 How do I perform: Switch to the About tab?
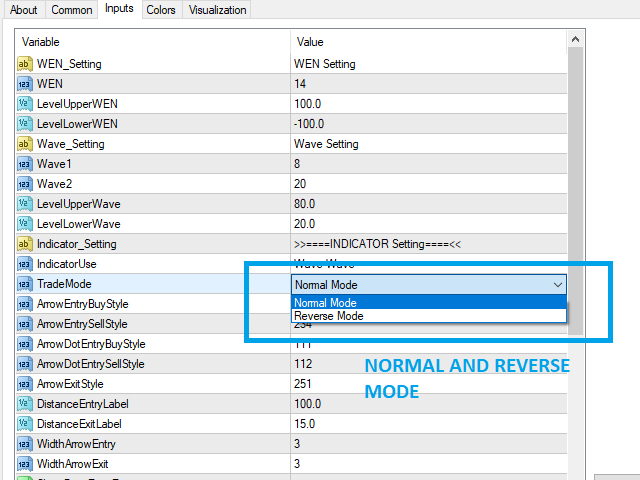[24, 10]
